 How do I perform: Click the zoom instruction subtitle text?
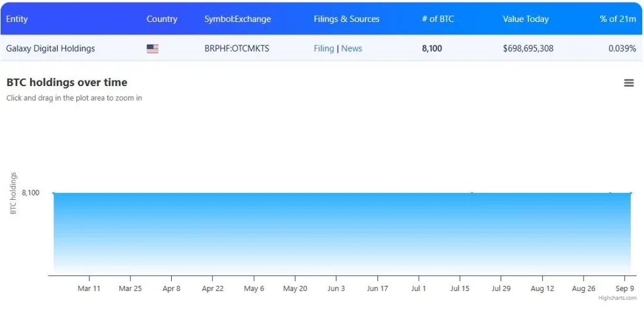click(74, 98)
